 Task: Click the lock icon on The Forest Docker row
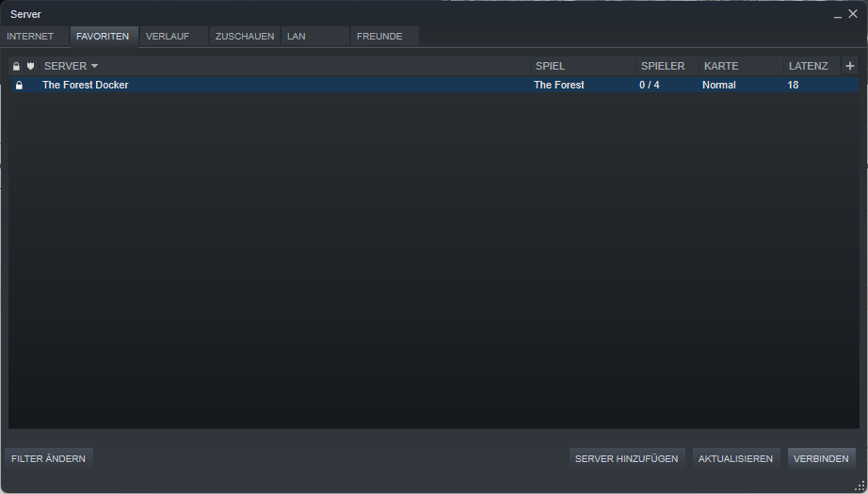(19, 86)
